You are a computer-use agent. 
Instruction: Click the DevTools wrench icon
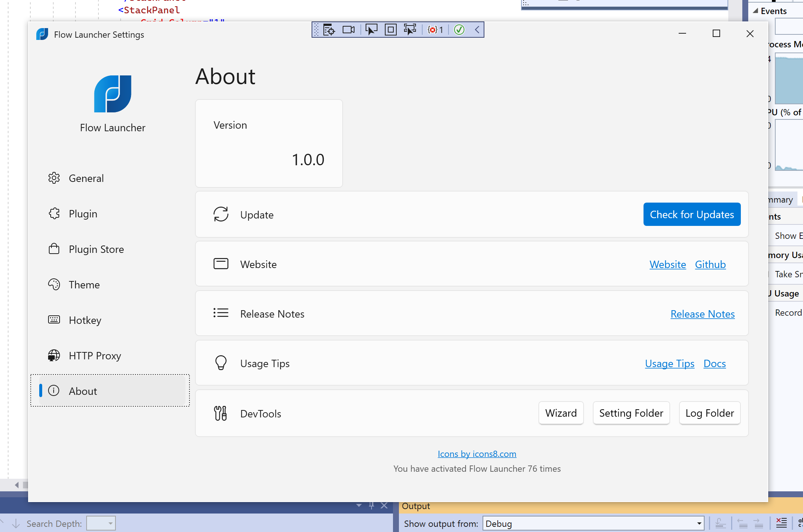pos(221,413)
